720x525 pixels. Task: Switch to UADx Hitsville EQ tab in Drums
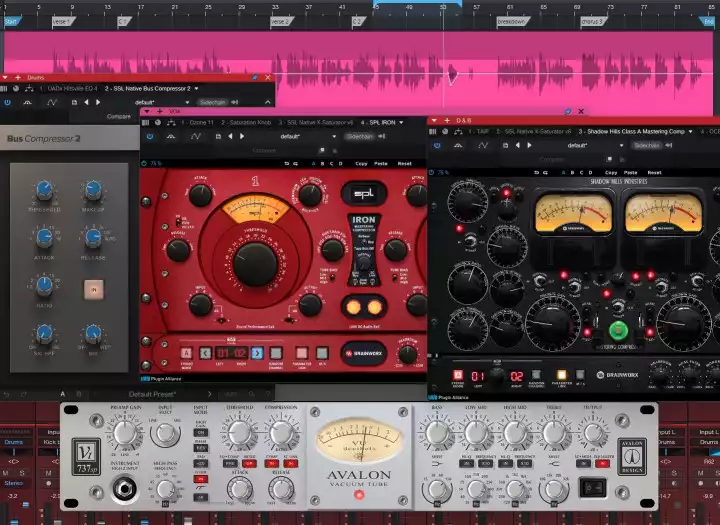point(68,89)
